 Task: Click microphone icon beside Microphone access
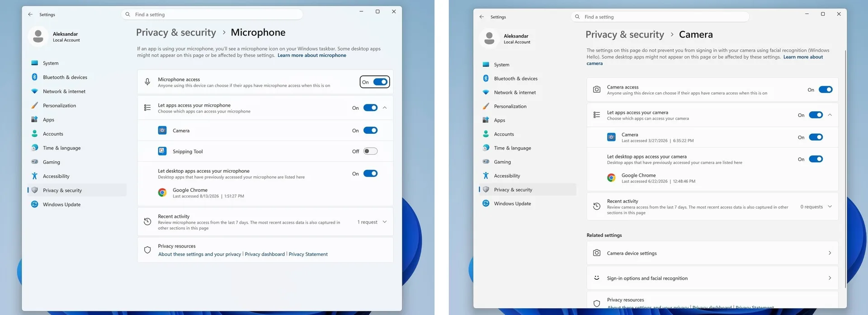[x=147, y=82]
